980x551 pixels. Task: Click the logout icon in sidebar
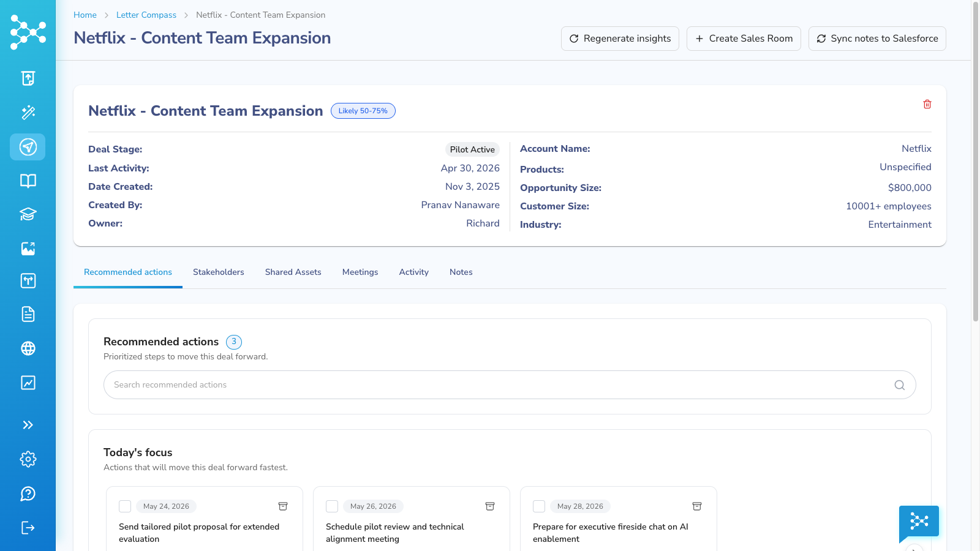coord(28,528)
